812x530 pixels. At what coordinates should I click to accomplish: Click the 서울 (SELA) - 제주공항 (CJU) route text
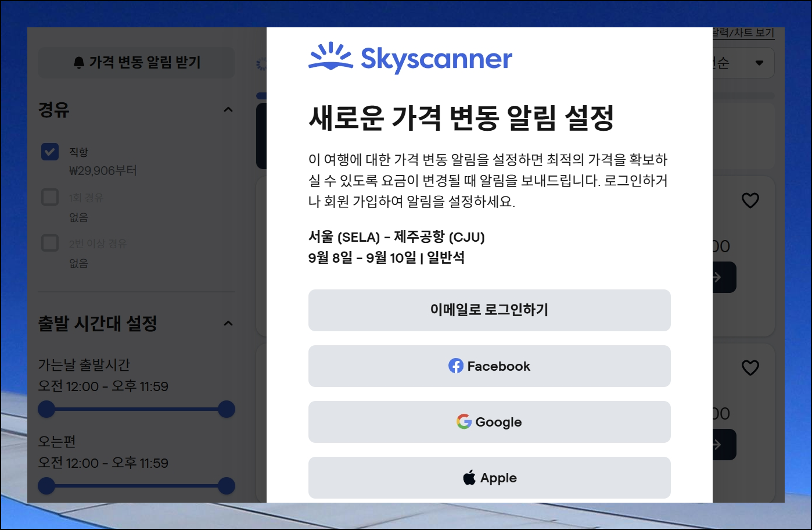pos(396,237)
